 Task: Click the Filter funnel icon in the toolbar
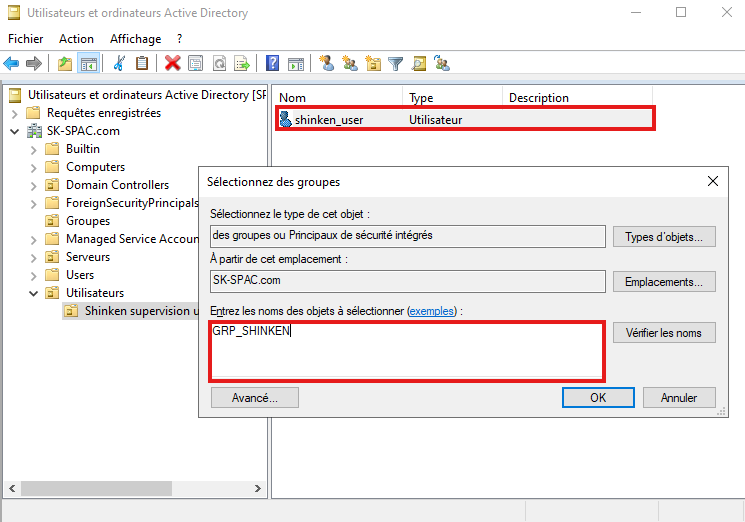click(x=396, y=64)
